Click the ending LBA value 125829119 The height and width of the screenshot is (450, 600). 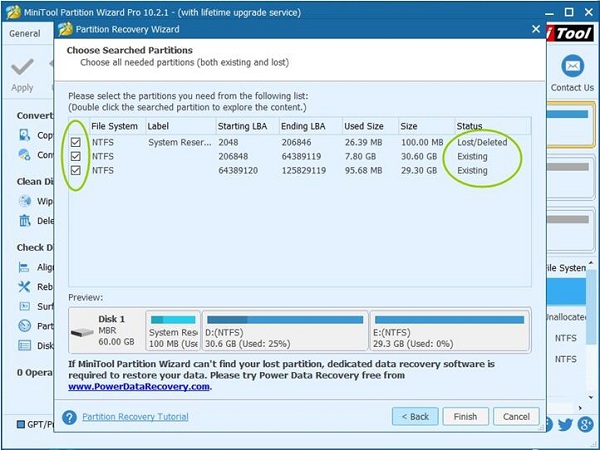304,170
